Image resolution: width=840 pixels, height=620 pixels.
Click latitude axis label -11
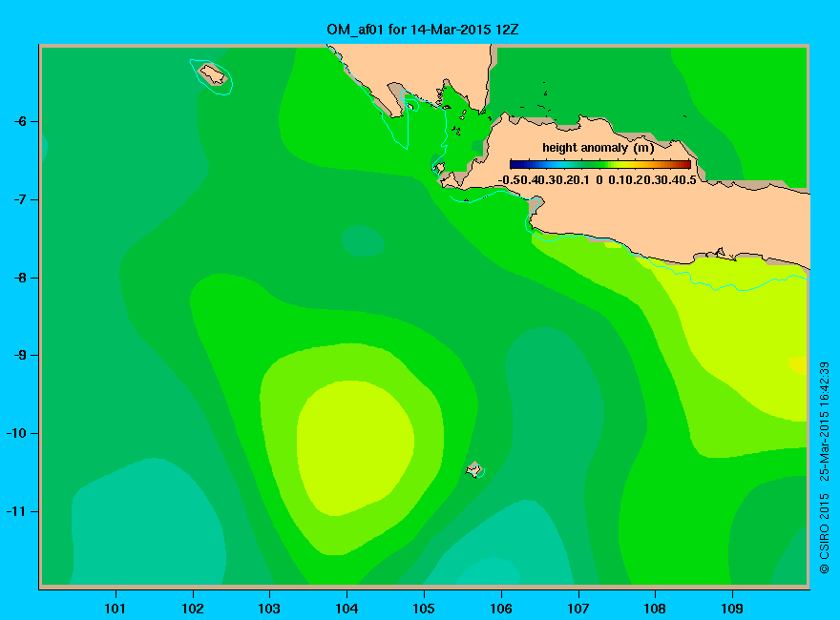click(16, 511)
